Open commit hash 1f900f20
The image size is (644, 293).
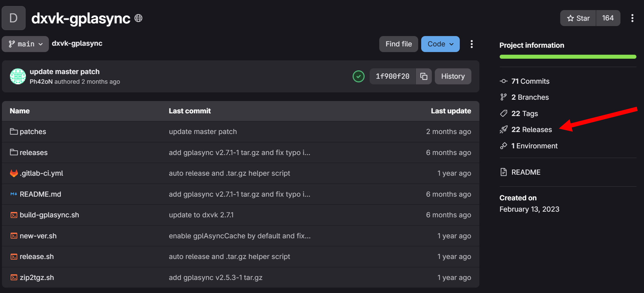(392, 76)
